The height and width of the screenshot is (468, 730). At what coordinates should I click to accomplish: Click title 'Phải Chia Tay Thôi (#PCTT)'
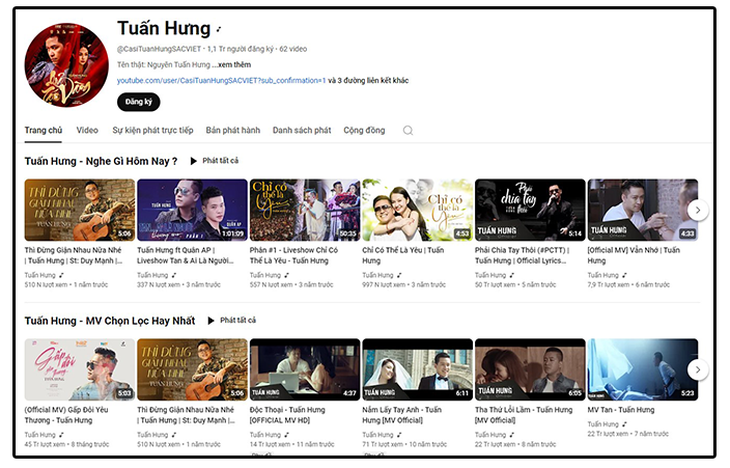[522, 256]
